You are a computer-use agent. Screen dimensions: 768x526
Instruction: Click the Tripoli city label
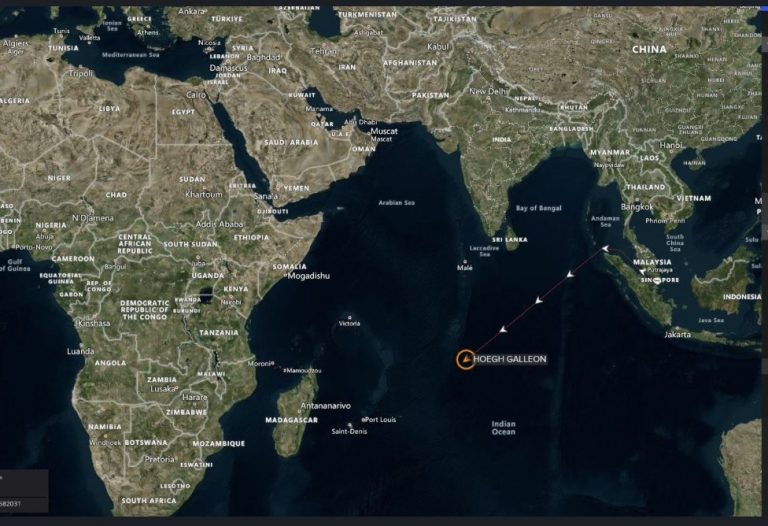click(81, 73)
